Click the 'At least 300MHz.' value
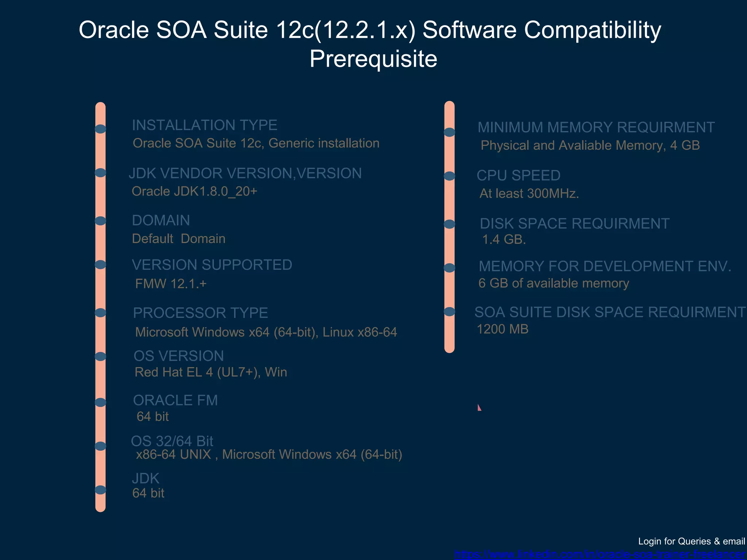The height and width of the screenshot is (560, 747). 529,194
